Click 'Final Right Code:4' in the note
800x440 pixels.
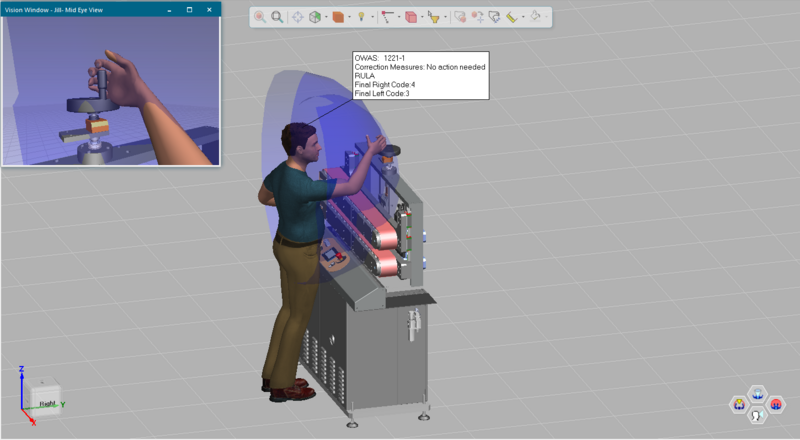coord(385,84)
